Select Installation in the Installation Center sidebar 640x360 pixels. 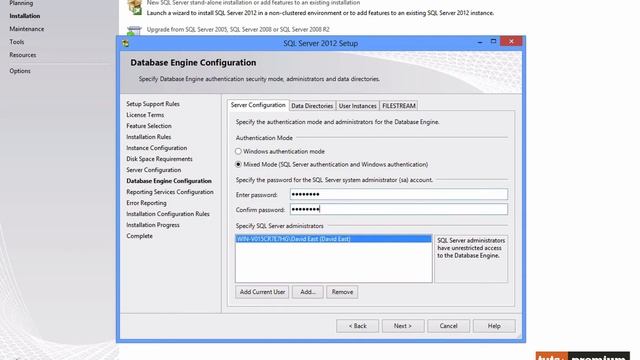point(25,16)
